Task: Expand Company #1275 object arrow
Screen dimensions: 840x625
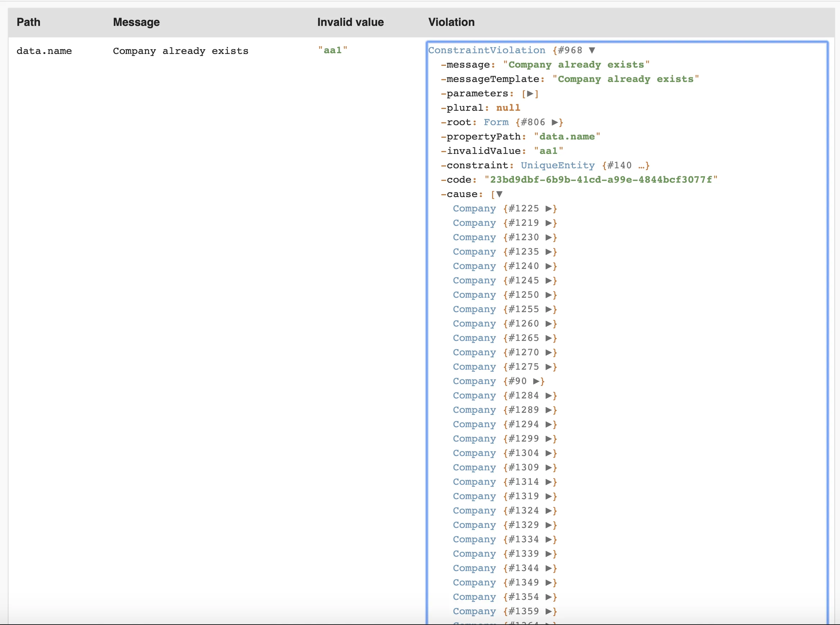Action: point(548,366)
